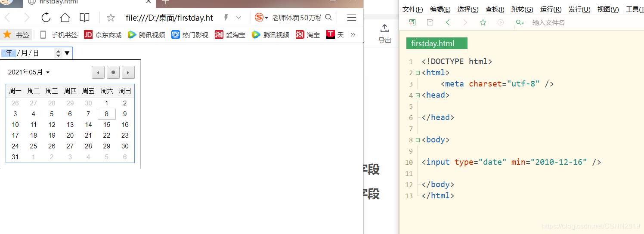This screenshot has width=644, height=234.
Task: Switch to the firstday.html editor tab
Action: [x=437, y=43]
